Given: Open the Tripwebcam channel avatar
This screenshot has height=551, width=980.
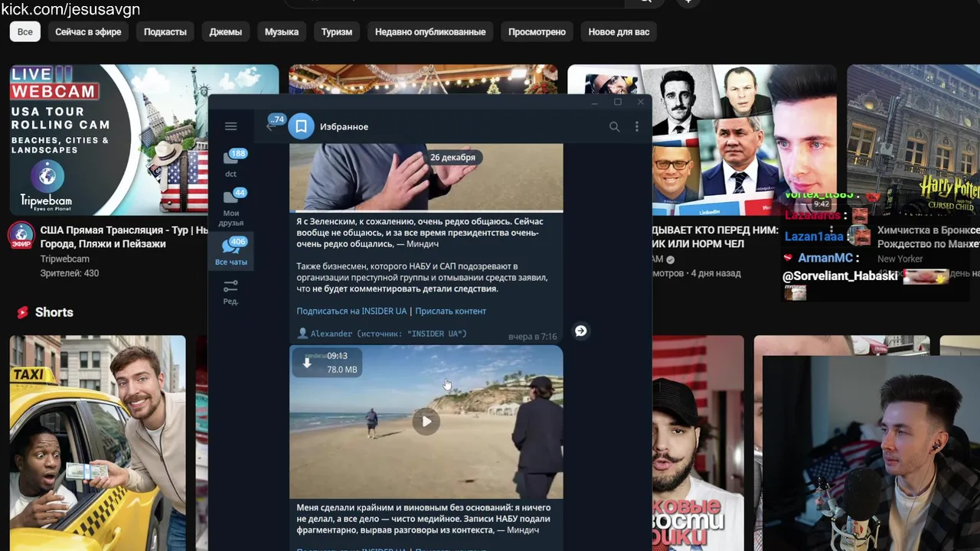Looking at the screenshot, I should pos(21,236).
